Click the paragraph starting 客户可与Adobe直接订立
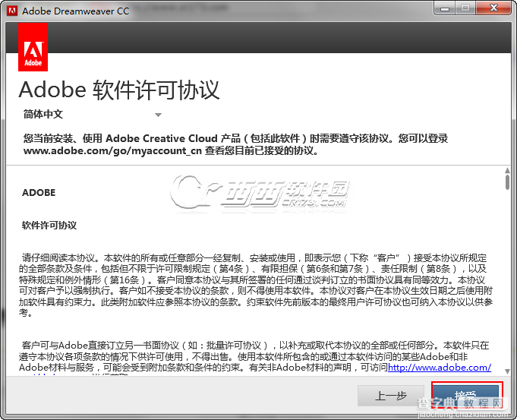This screenshot has height=420, width=517. (256, 356)
